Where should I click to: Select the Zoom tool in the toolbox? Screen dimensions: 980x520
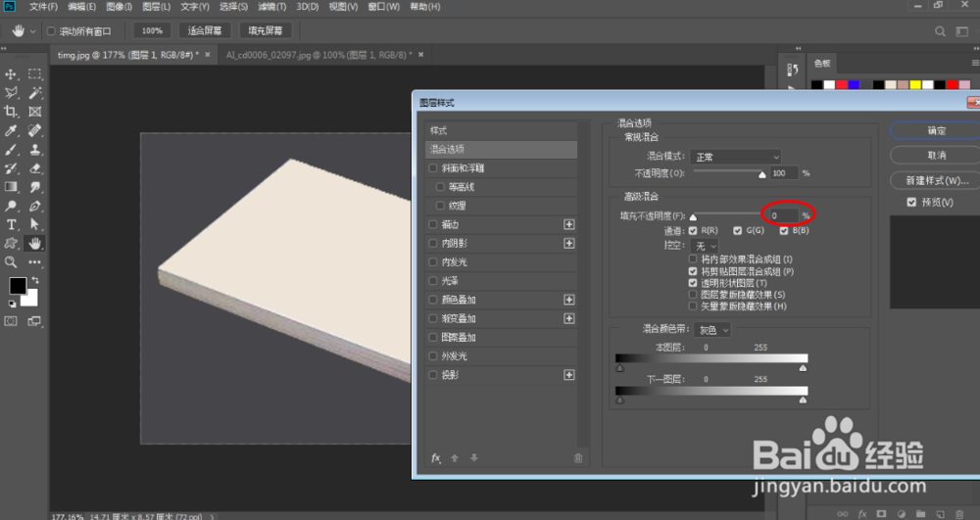[x=11, y=262]
